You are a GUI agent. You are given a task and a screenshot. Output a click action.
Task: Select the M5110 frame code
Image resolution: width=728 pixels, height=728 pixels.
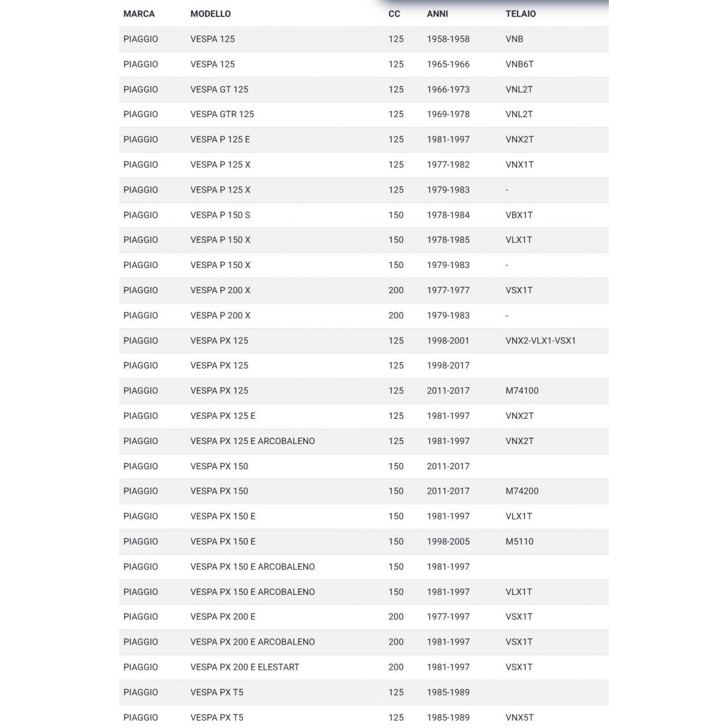(520, 541)
